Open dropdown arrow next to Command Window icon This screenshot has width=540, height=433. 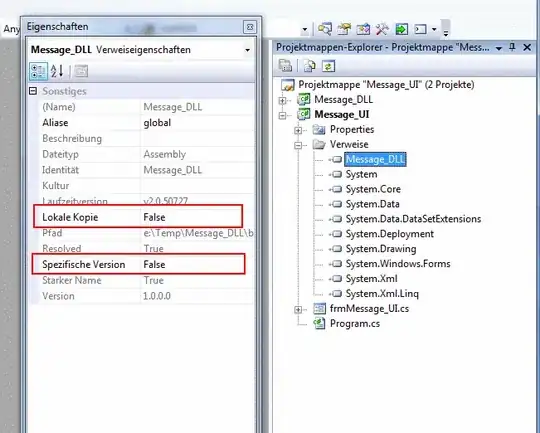point(434,29)
